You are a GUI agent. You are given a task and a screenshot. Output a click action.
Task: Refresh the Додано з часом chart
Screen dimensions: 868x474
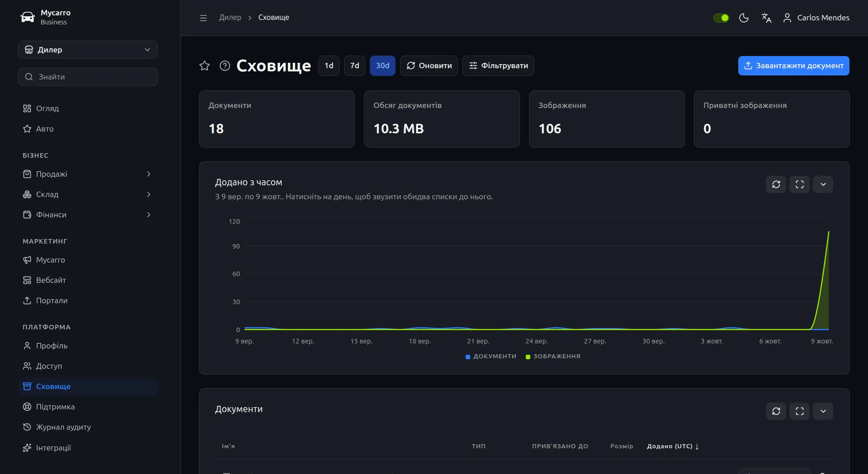(x=776, y=184)
